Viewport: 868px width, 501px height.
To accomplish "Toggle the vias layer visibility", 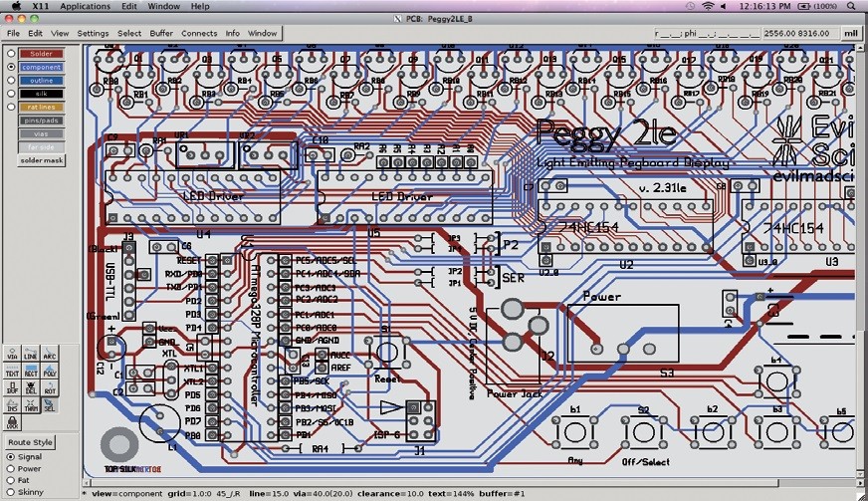I will coord(42,133).
